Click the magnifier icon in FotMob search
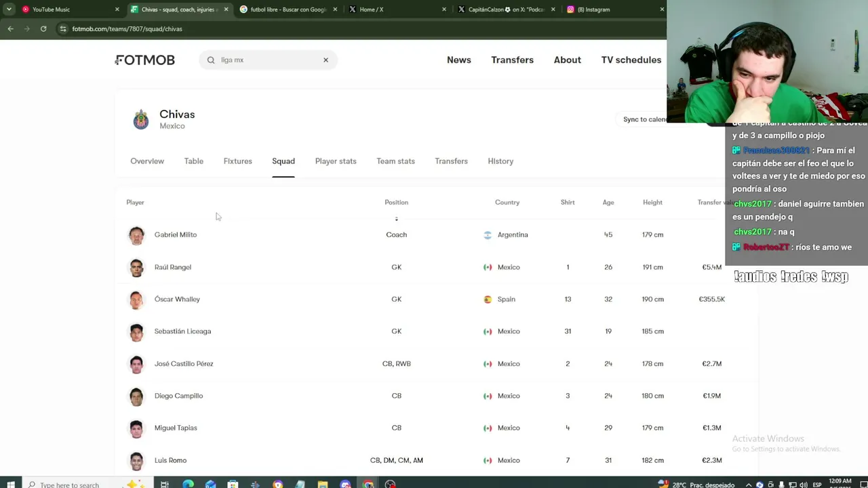868x488 pixels. [211, 60]
